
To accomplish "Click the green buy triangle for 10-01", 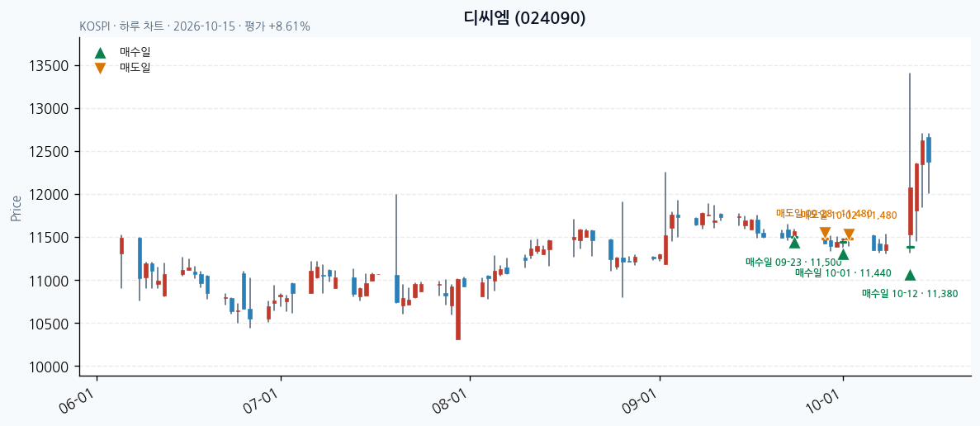I will click(x=843, y=253).
